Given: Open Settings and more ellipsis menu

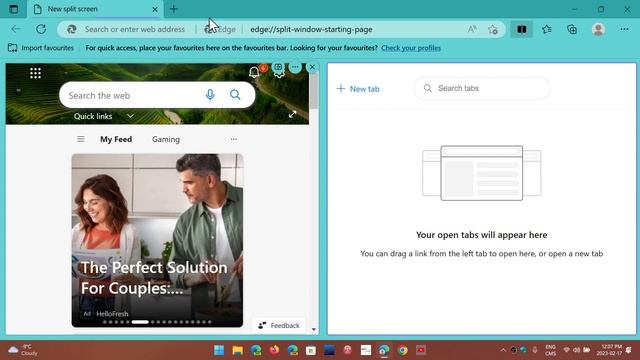Looking at the screenshot, I should 624,29.
